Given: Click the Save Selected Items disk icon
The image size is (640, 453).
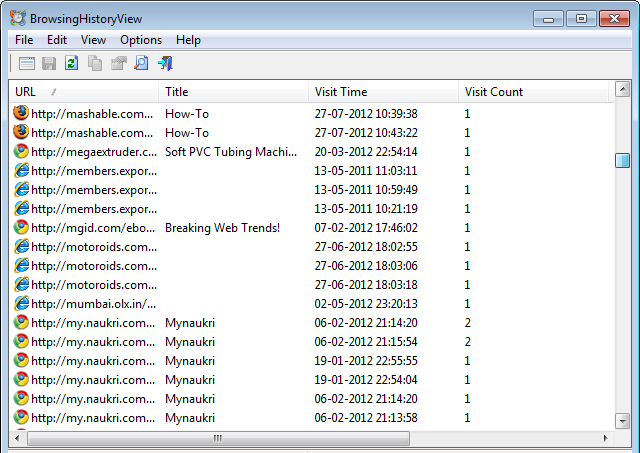Looking at the screenshot, I should tap(49, 64).
